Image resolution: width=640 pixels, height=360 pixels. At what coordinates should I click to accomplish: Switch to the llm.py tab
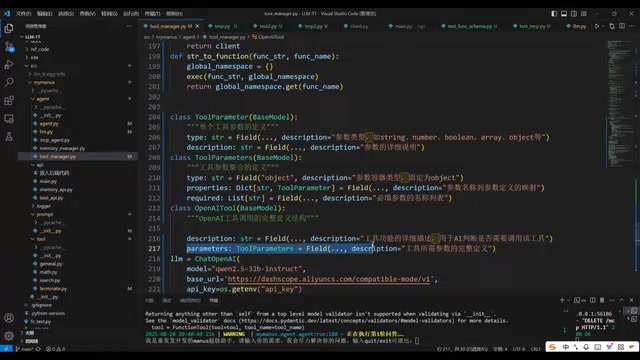pyautogui.click(x=579, y=26)
